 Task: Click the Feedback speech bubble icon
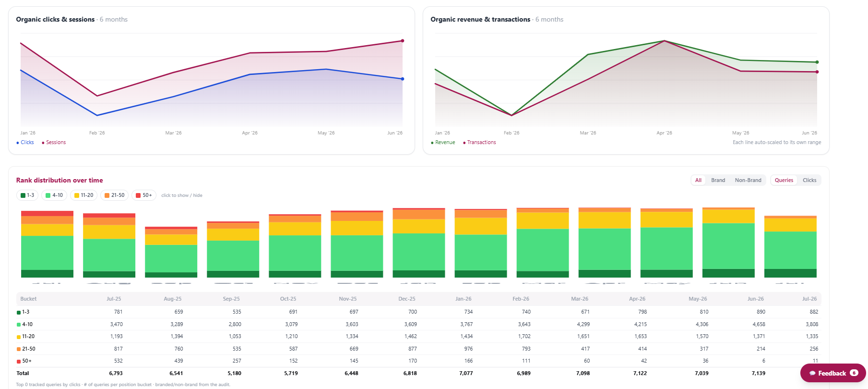[812, 373]
